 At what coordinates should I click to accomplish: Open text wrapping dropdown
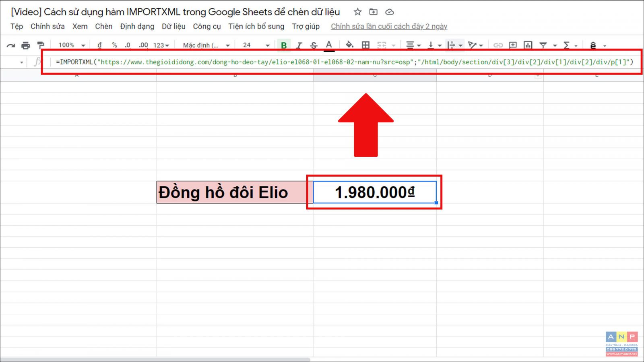[455, 45]
